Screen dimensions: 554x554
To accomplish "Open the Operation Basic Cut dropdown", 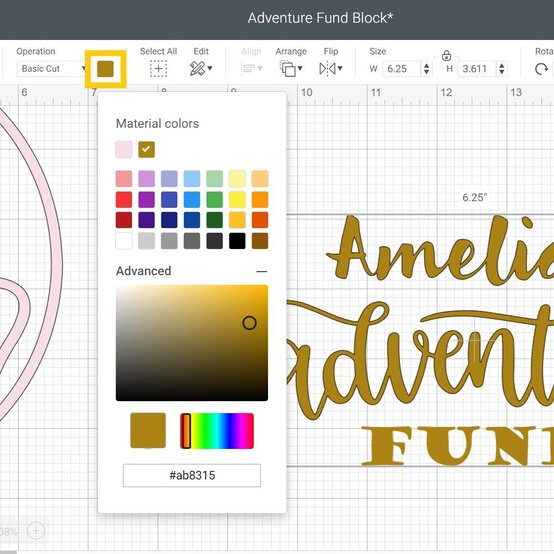I will coord(52,69).
